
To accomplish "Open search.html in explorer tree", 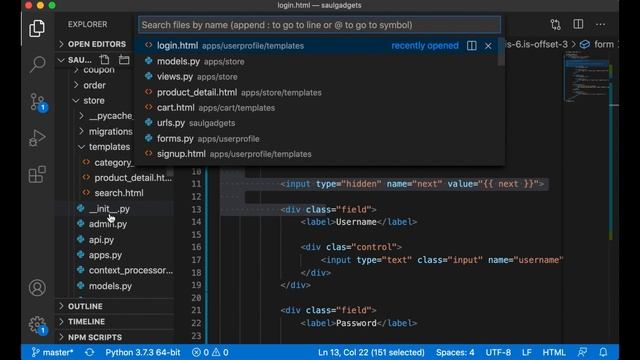I will point(119,193).
